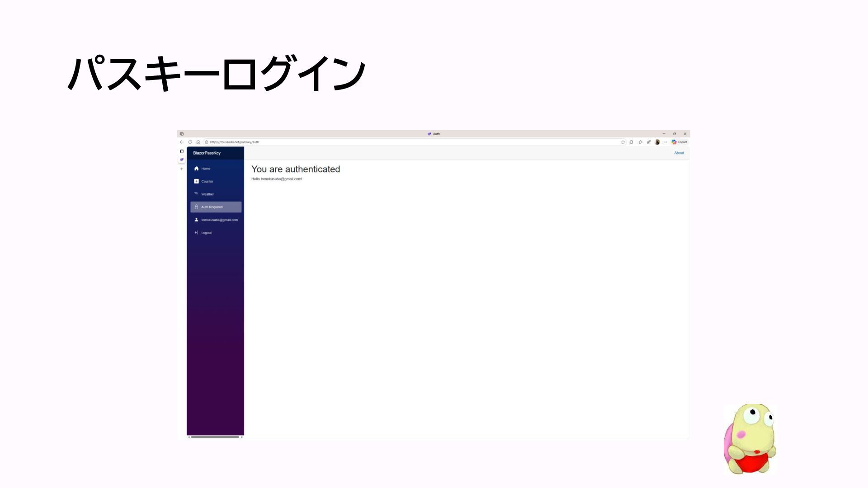Open the browser extensions puzzle icon
The height and width of the screenshot is (488, 868).
632,142
